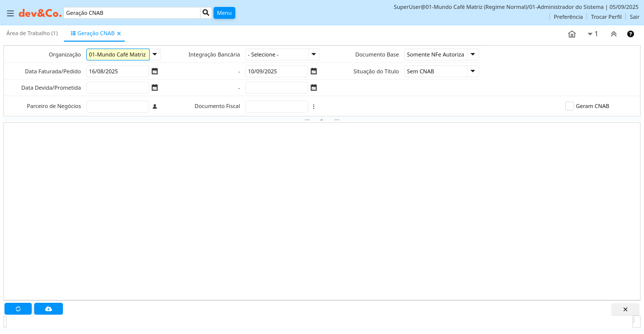Click the Parceiro de Negócios input field
This screenshot has width=644, height=334.
[x=117, y=107]
